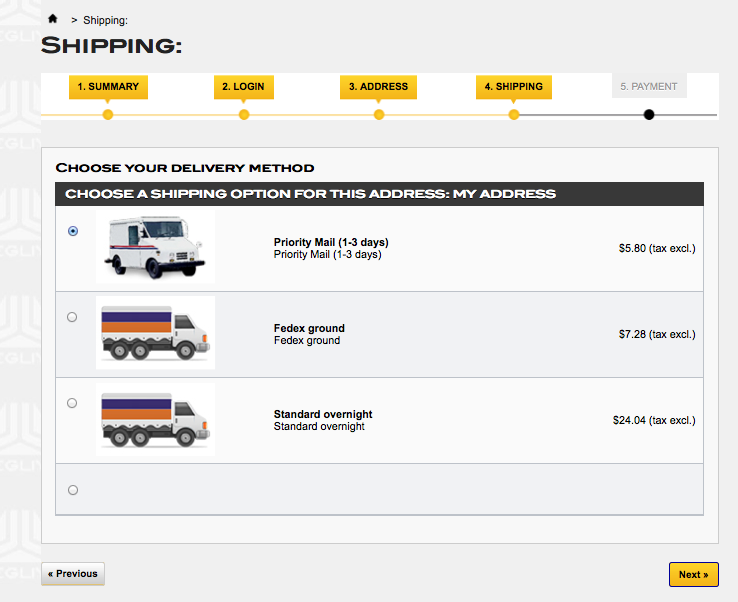Click the Priority Mail truck image
Viewport: 738px width, 602px height.
pyautogui.click(x=155, y=246)
